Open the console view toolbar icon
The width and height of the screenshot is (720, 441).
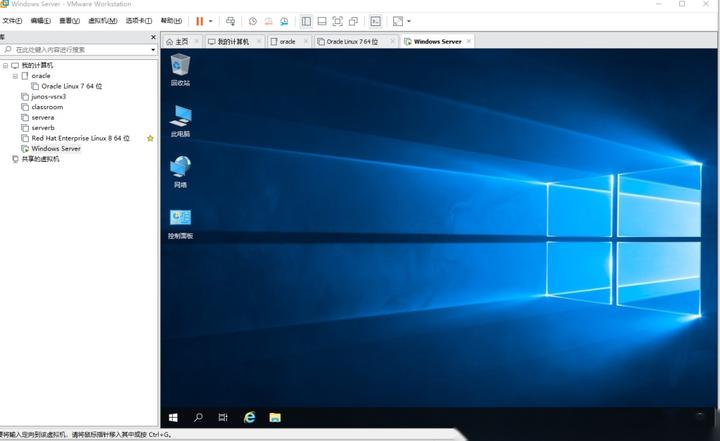coord(376,21)
